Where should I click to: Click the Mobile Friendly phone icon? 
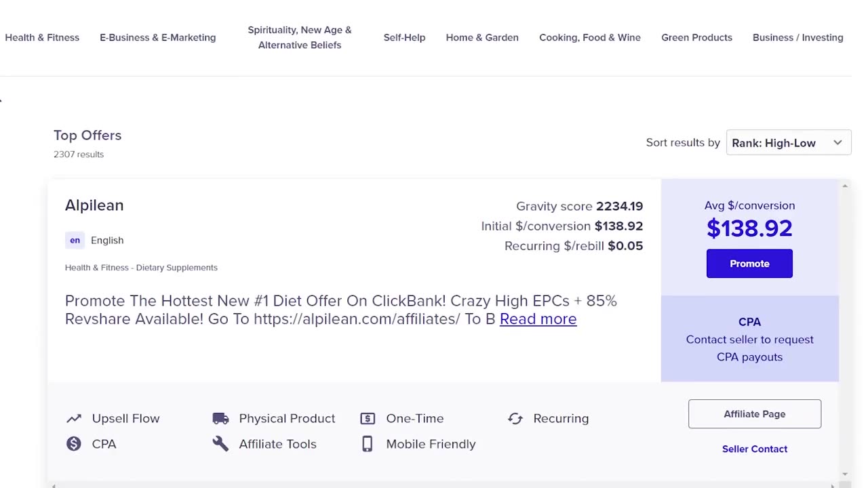tap(368, 444)
